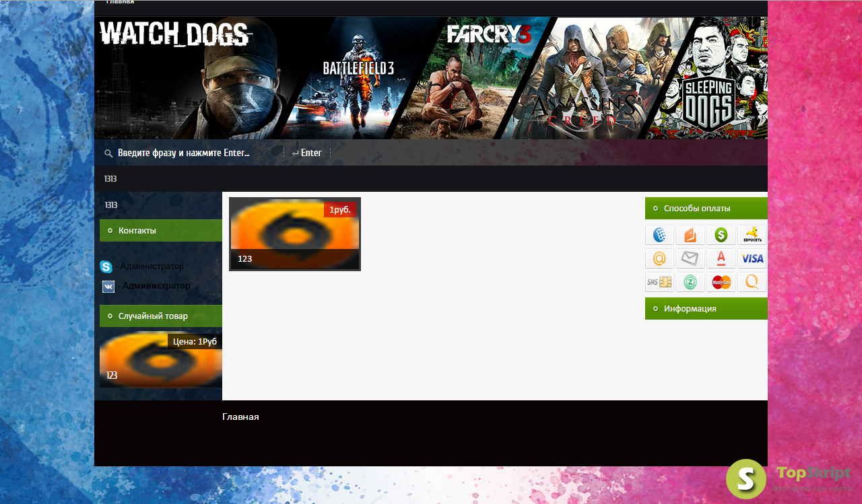Choose the SMS chip payment icon
This screenshot has height=504, width=862.
pyautogui.click(x=659, y=282)
